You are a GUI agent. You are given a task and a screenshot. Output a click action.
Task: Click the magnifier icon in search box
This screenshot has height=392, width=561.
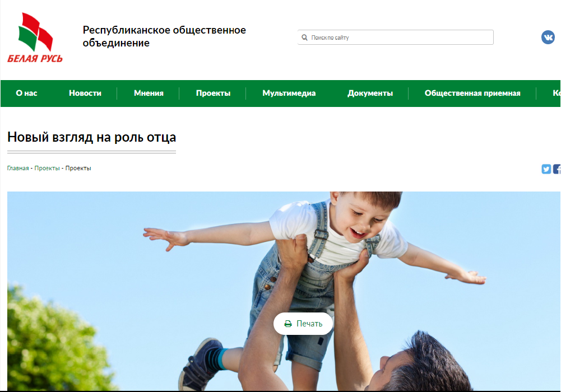[305, 38]
